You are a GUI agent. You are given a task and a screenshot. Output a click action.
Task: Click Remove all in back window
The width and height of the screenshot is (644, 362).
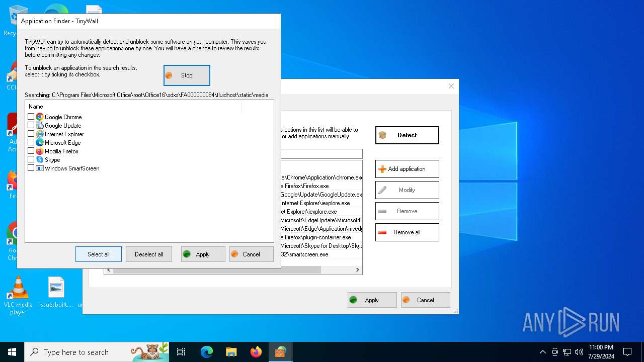click(x=407, y=232)
